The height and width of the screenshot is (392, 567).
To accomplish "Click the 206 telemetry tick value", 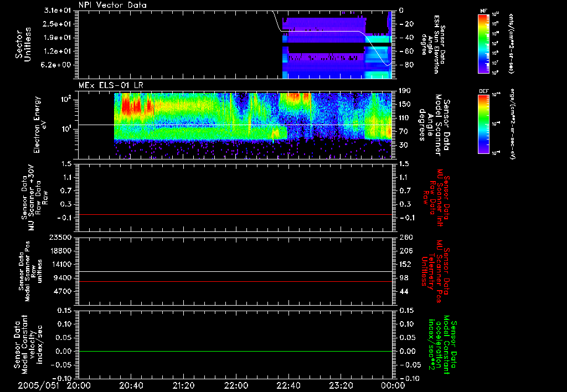I will tap(405, 251).
